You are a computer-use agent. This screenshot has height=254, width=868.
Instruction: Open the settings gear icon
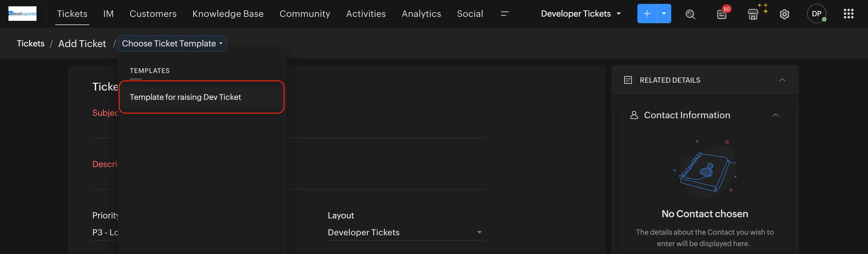pos(784,14)
